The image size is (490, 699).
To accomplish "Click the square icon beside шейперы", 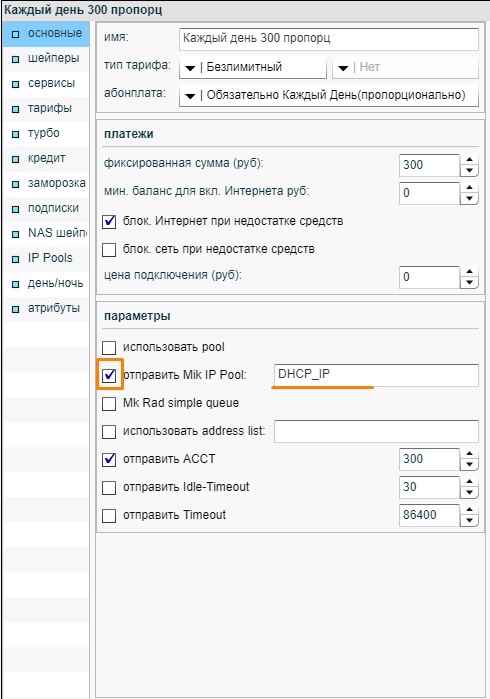I will 16,59.
